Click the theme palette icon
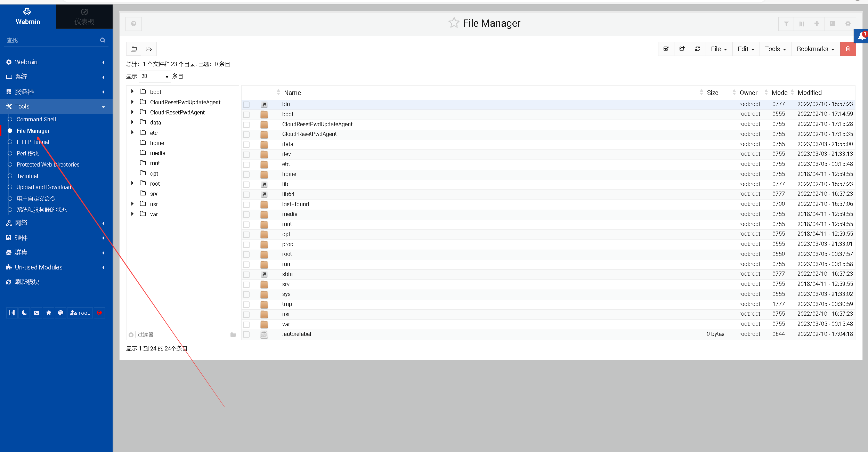 coord(60,313)
